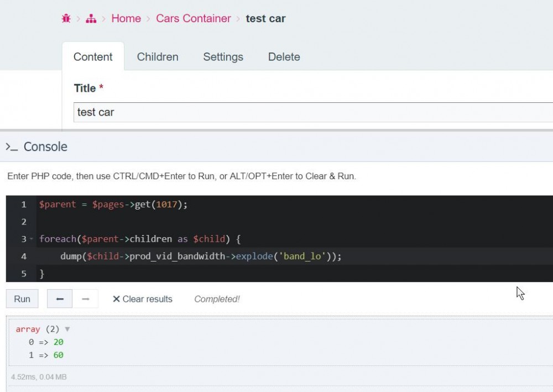Click the X icon beside Clear results
This screenshot has width=553, height=392.
pos(116,299)
